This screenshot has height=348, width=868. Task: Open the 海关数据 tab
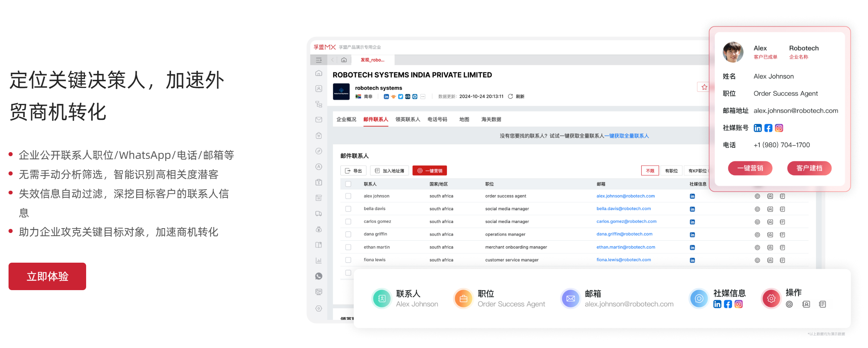[x=491, y=119]
